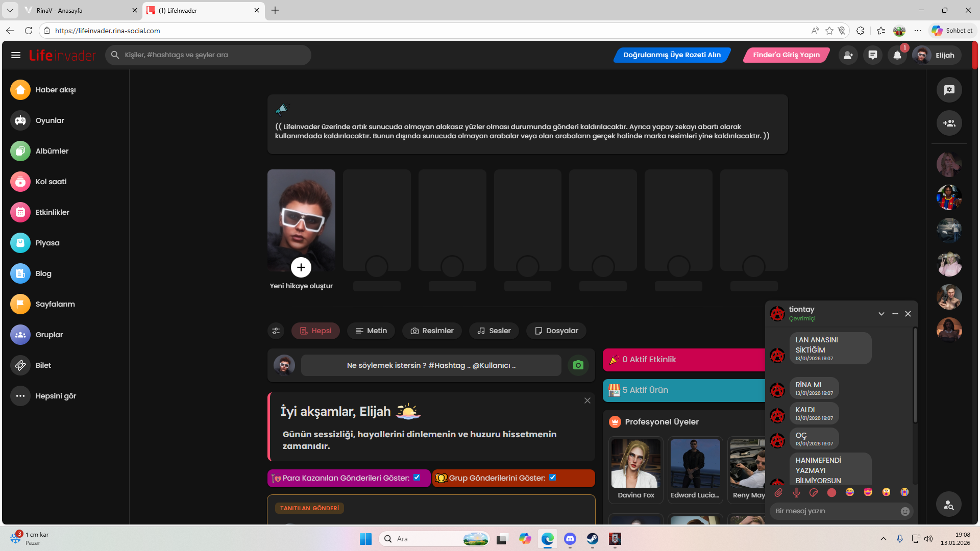Click the Haber akışı home icon
The image size is (980, 551).
[20, 90]
